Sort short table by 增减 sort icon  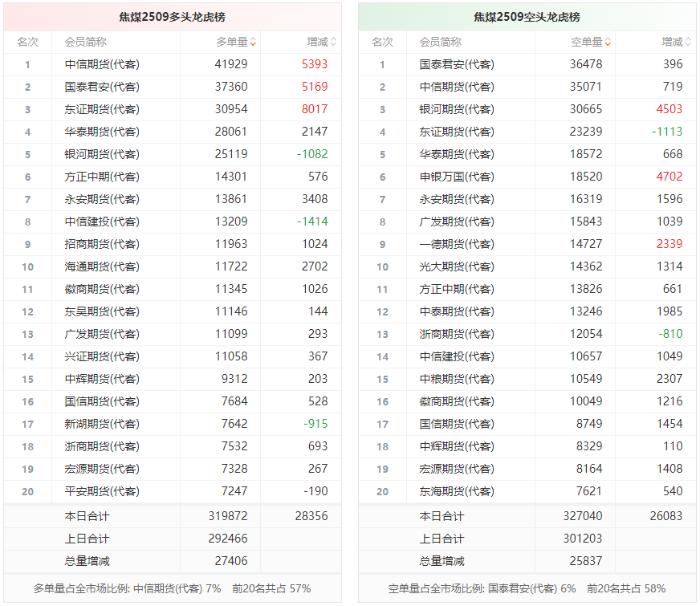(x=688, y=43)
